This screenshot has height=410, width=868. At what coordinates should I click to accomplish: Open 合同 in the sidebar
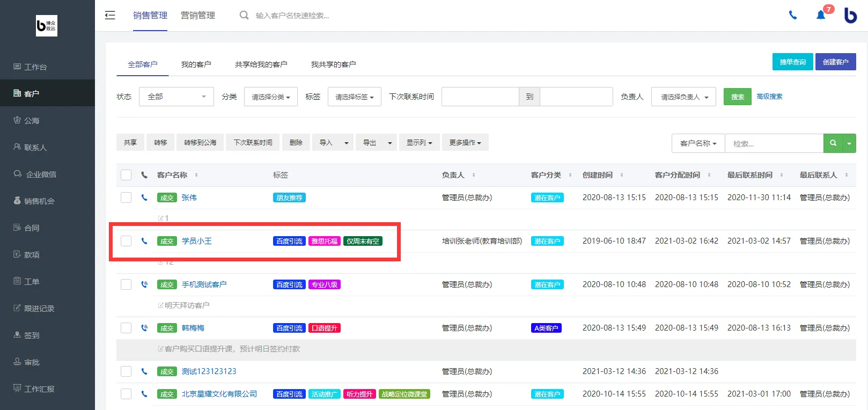click(47, 228)
